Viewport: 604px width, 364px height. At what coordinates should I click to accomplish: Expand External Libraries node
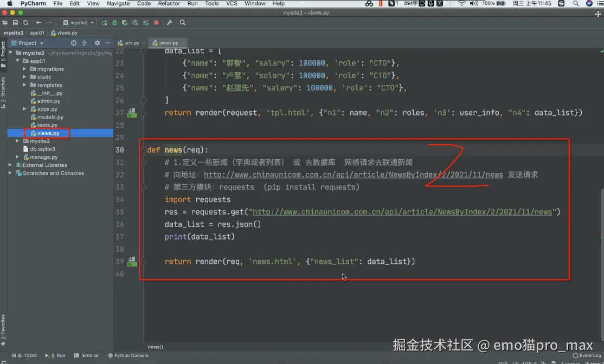tap(10, 165)
